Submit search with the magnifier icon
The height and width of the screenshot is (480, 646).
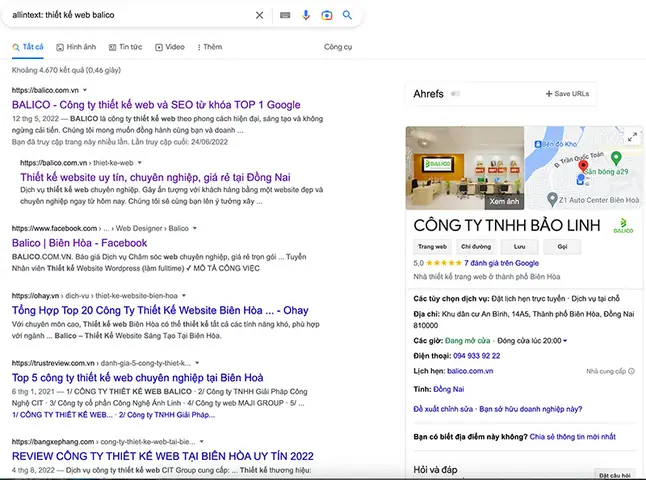click(347, 15)
